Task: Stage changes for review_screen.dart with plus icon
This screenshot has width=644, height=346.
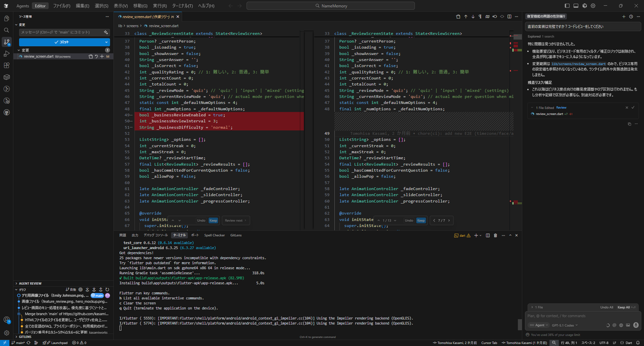Action: 102,56
